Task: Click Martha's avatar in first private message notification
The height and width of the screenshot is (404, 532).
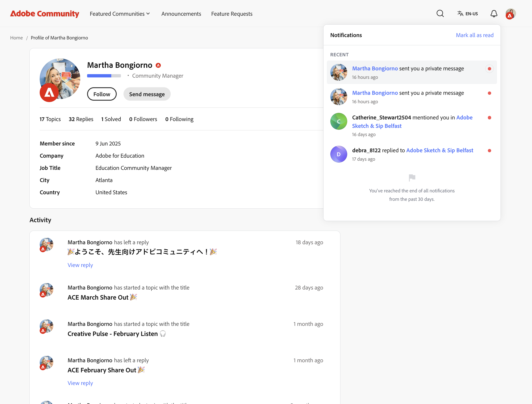Action: [x=339, y=72]
